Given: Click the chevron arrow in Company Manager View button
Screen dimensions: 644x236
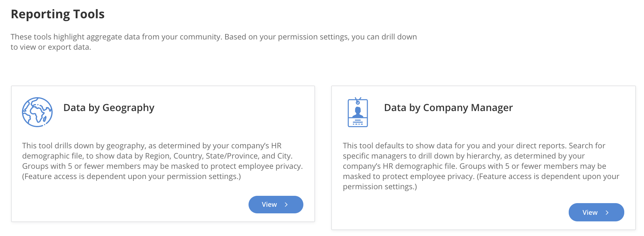Looking at the screenshot, I should [607, 213].
